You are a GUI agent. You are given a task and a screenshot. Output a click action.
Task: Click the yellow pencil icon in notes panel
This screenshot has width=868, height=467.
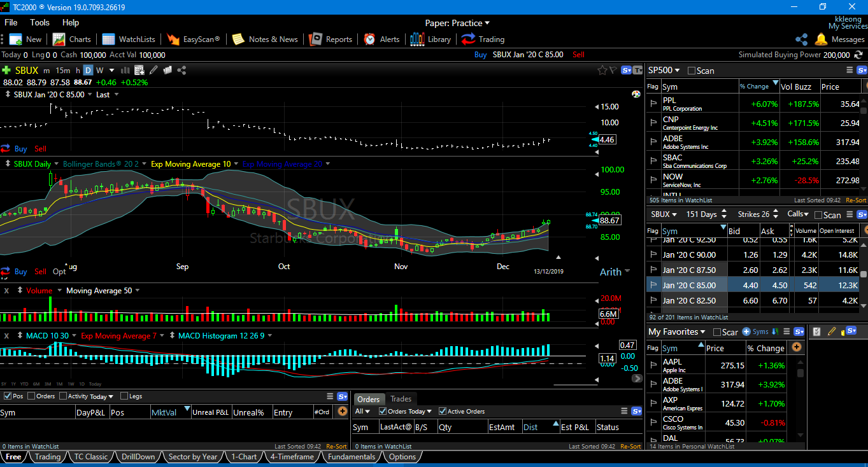(x=832, y=331)
